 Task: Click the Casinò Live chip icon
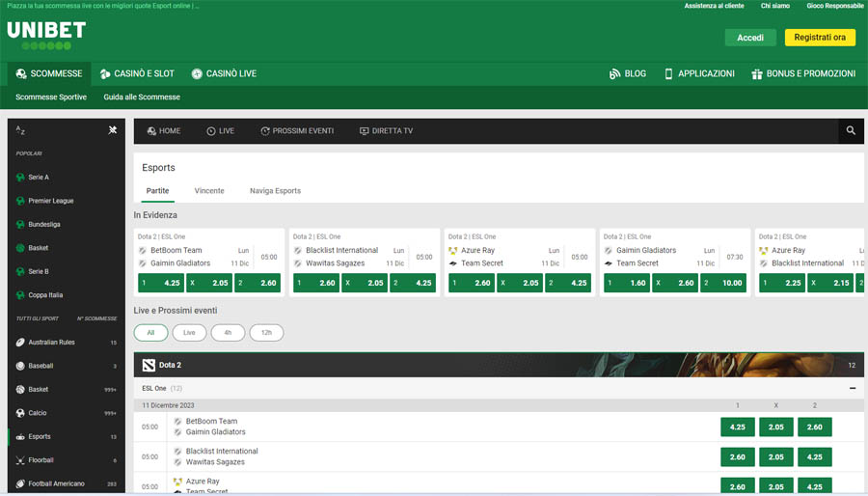pyautogui.click(x=197, y=73)
